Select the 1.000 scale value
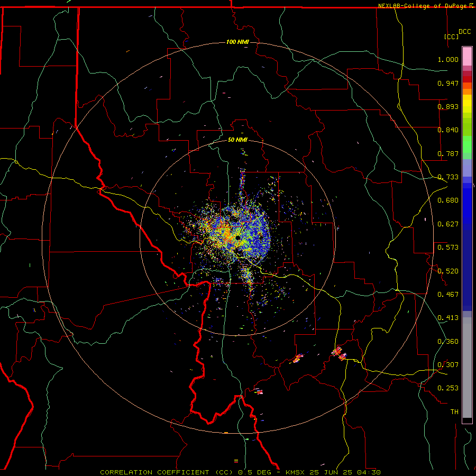This screenshot has width=476, height=476. point(448,59)
